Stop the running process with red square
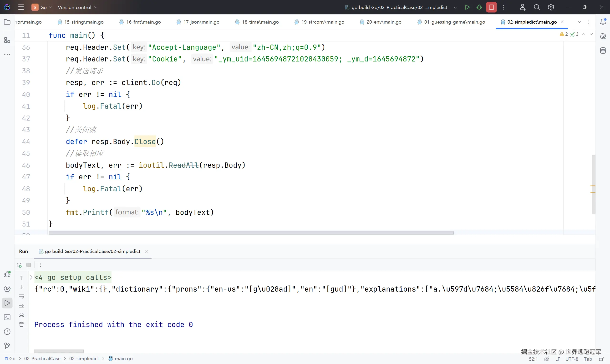 coord(491,7)
